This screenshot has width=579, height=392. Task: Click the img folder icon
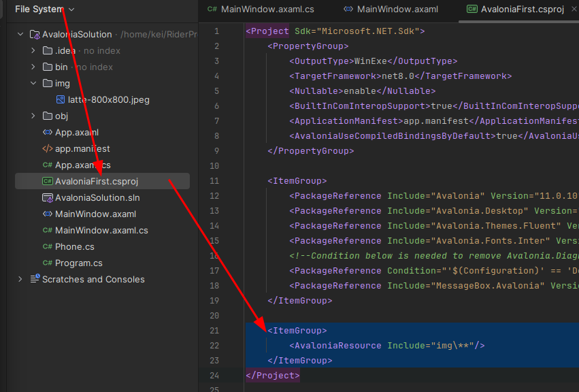coord(47,84)
